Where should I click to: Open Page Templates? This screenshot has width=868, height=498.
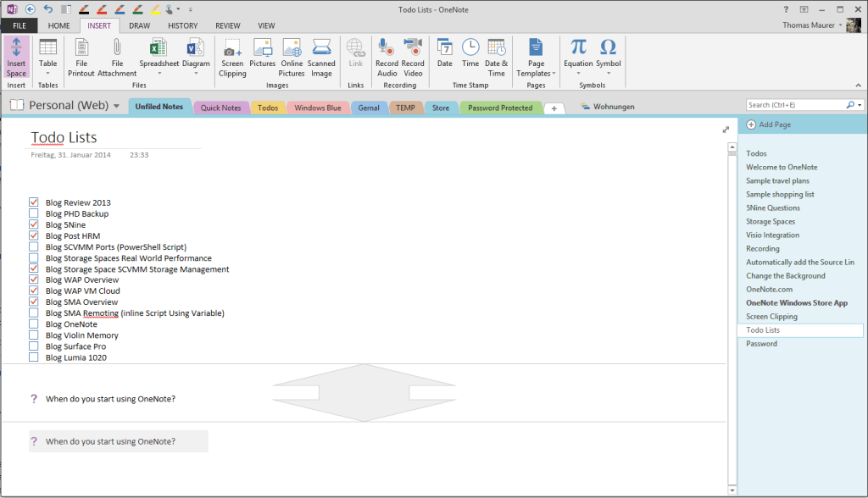[x=536, y=58]
